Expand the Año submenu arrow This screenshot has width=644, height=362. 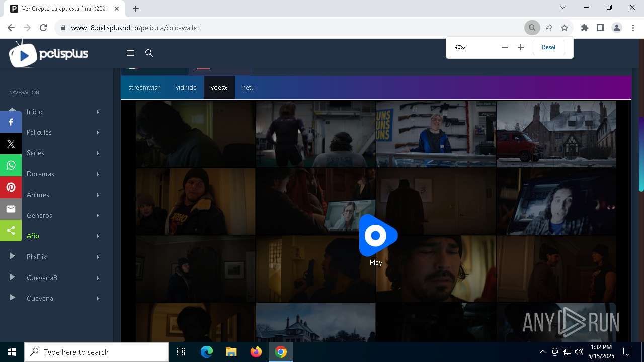pos(98,236)
